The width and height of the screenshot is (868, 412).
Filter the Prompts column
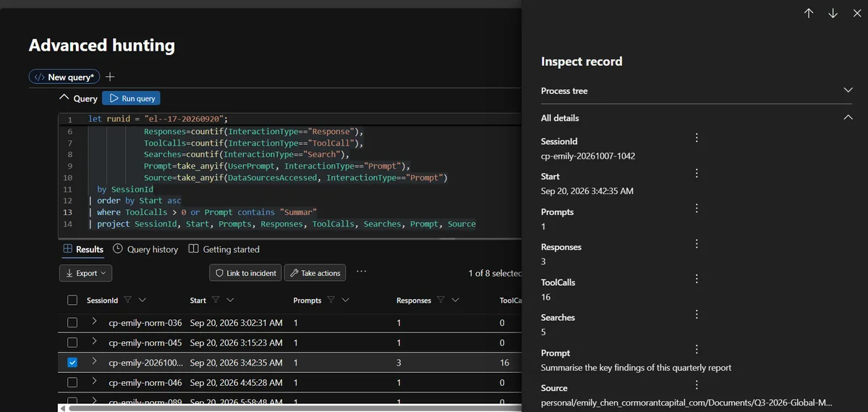click(x=331, y=300)
